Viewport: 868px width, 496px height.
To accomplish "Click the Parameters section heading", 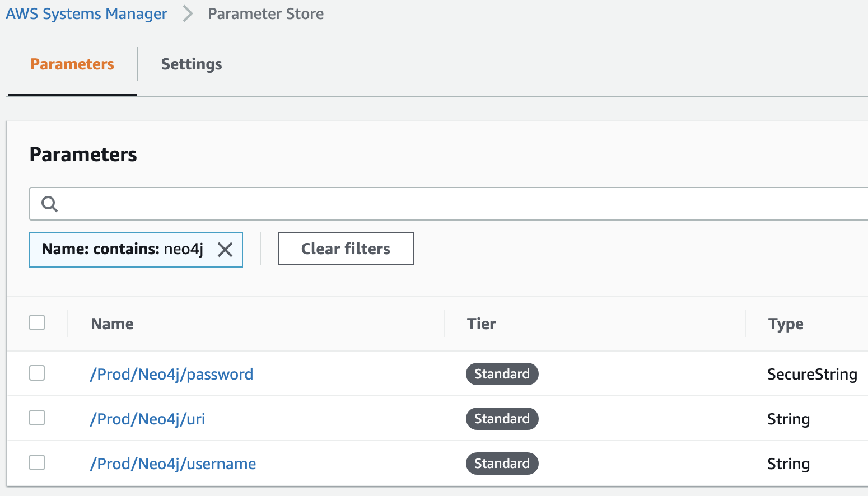I will tap(83, 155).
